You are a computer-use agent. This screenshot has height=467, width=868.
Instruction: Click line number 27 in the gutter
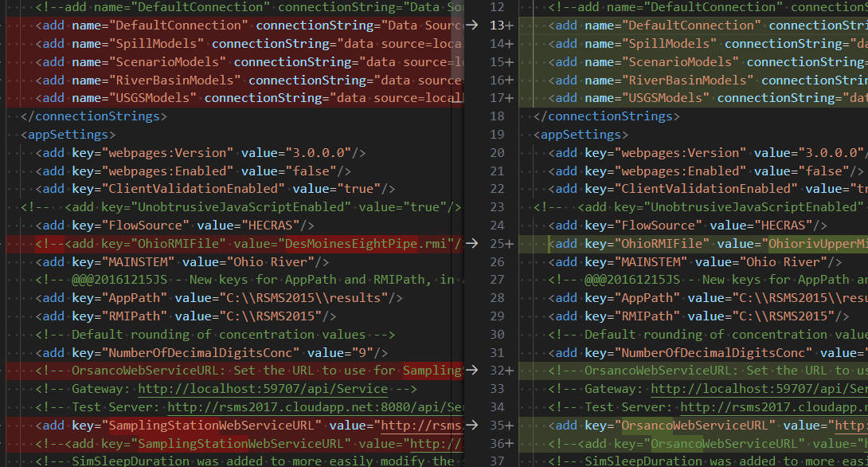point(497,280)
